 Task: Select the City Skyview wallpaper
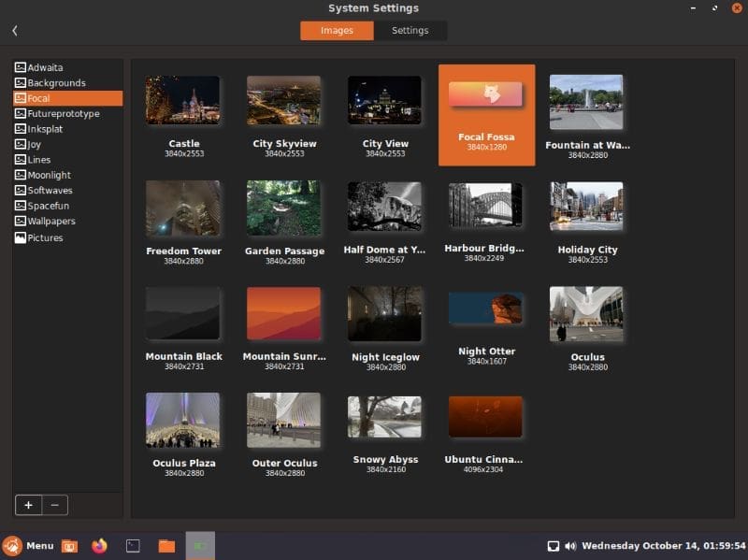point(284,100)
